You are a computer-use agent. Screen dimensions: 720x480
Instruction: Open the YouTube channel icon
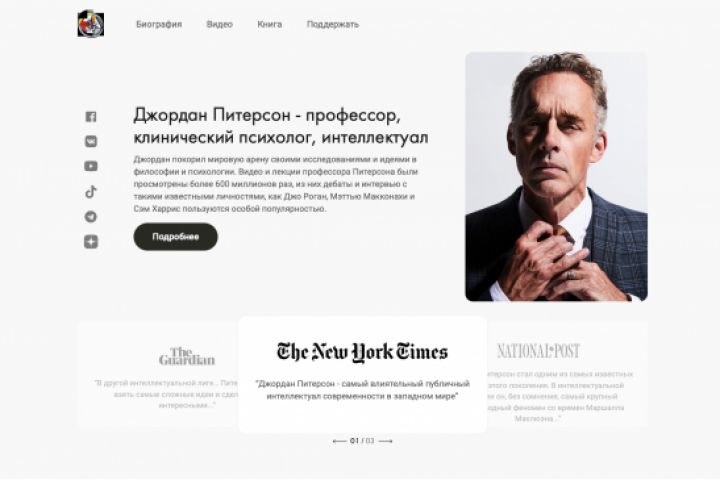pyautogui.click(x=91, y=166)
